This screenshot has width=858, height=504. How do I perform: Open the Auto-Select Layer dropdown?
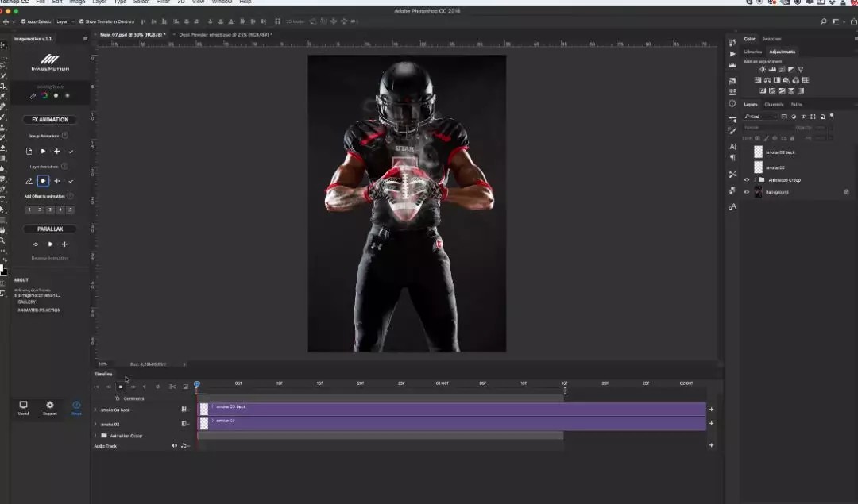point(64,21)
